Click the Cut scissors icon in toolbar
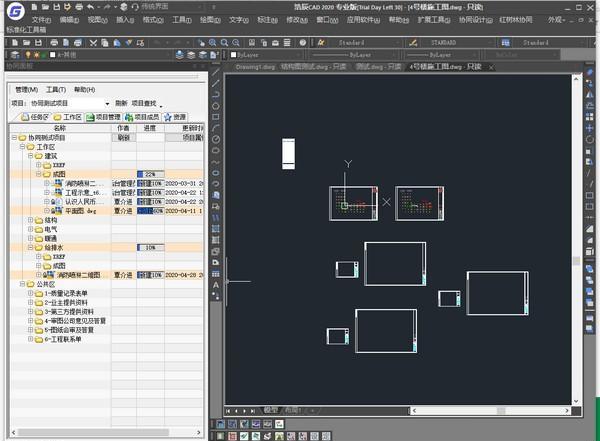This screenshot has width=600, height=441. click(93, 43)
